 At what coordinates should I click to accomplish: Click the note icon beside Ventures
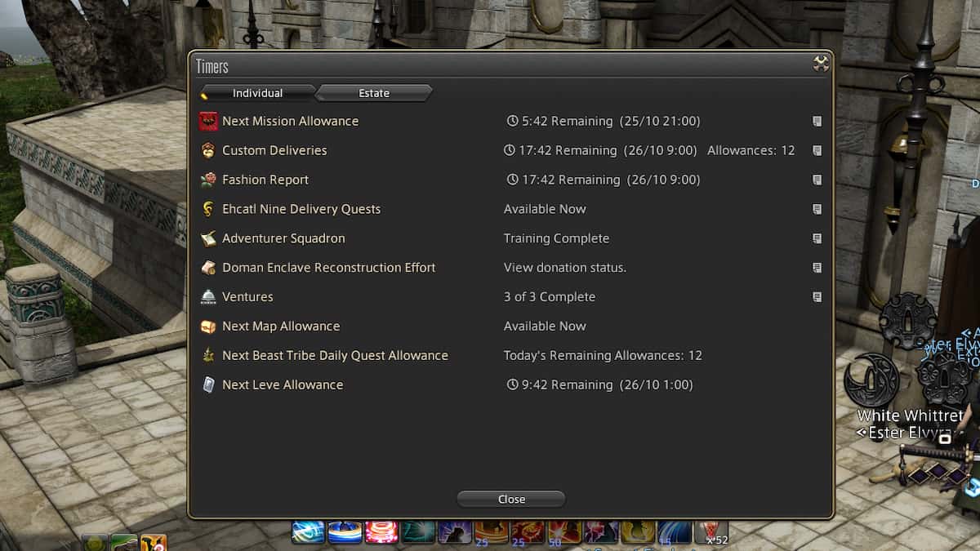click(x=816, y=296)
